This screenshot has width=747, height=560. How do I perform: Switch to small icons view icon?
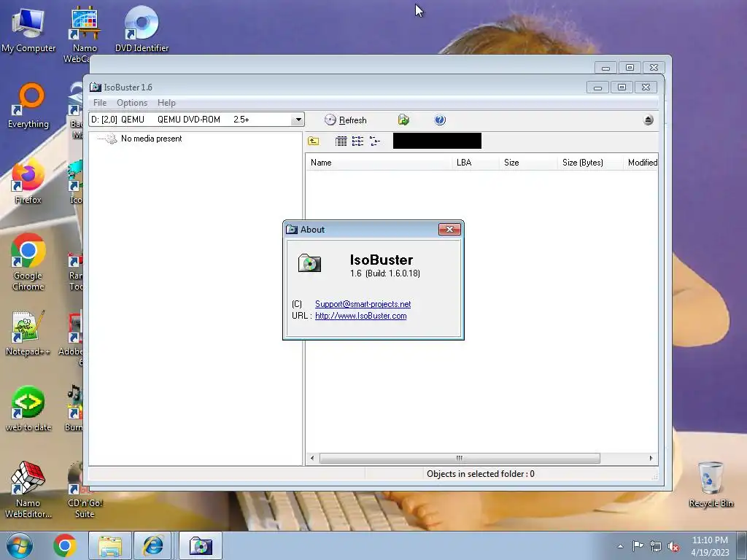point(357,141)
